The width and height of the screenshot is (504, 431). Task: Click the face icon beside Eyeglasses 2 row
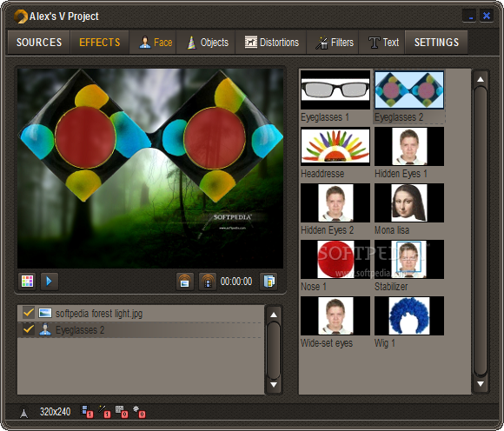coord(45,329)
